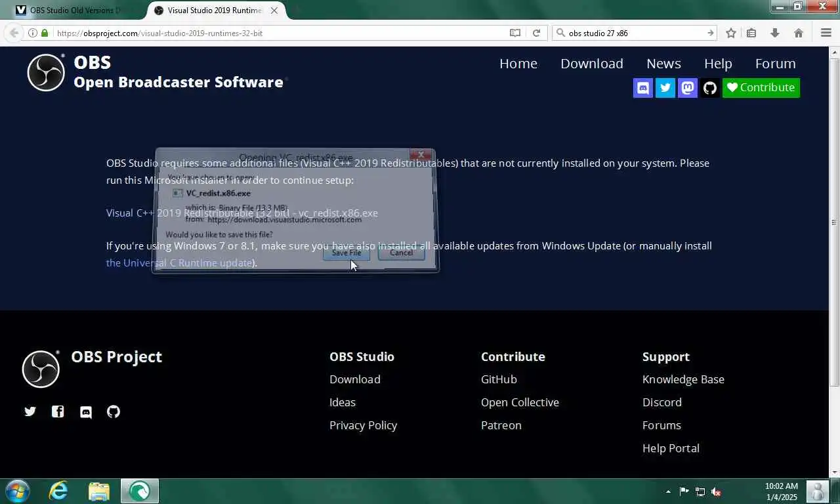Viewport: 840px width, 504px height.
Task: Show hidden tray icons arrow
Action: point(668,492)
